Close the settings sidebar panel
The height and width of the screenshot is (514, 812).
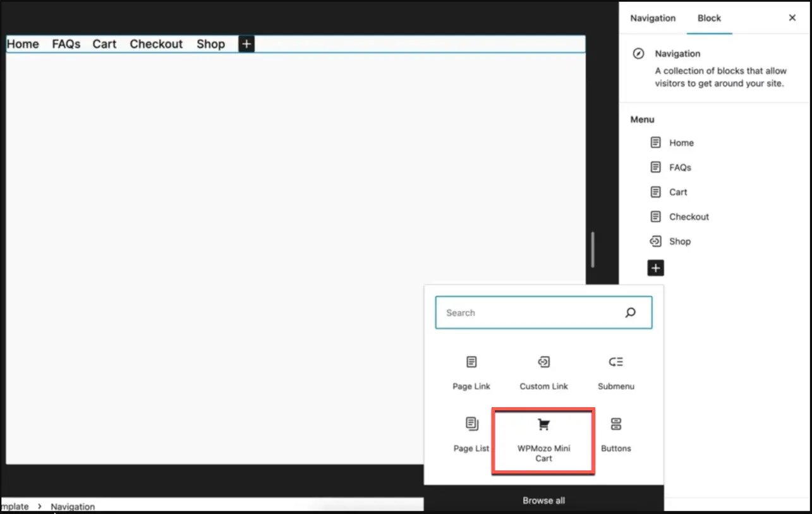point(792,18)
